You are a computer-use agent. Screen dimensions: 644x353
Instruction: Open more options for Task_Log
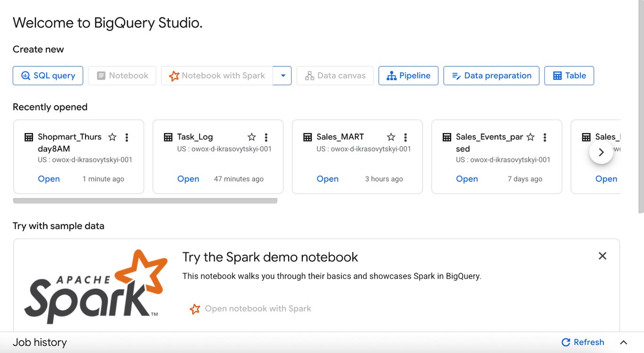click(x=266, y=137)
